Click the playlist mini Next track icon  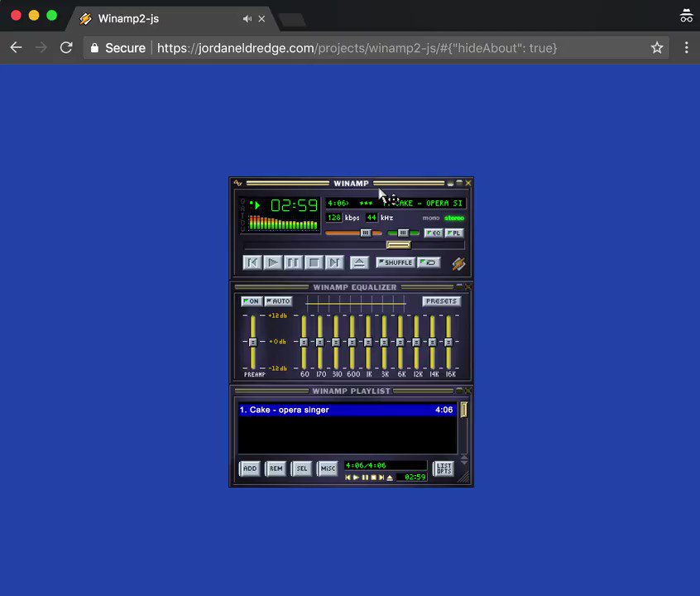coord(381,478)
